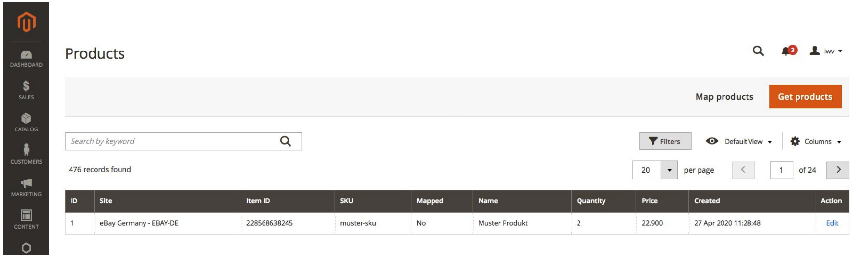The width and height of the screenshot is (868, 256).
Task: Open the Content layout icon
Action: click(x=26, y=215)
